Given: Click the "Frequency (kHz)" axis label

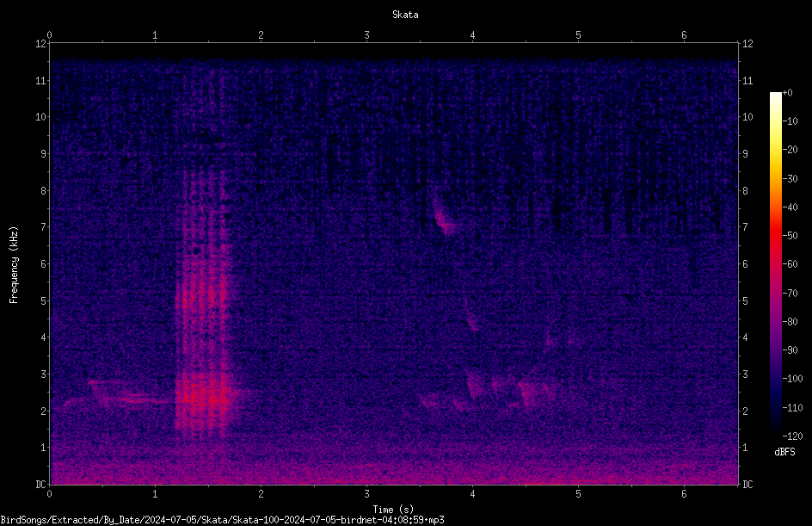Looking at the screenshot, I should point(14,265).
